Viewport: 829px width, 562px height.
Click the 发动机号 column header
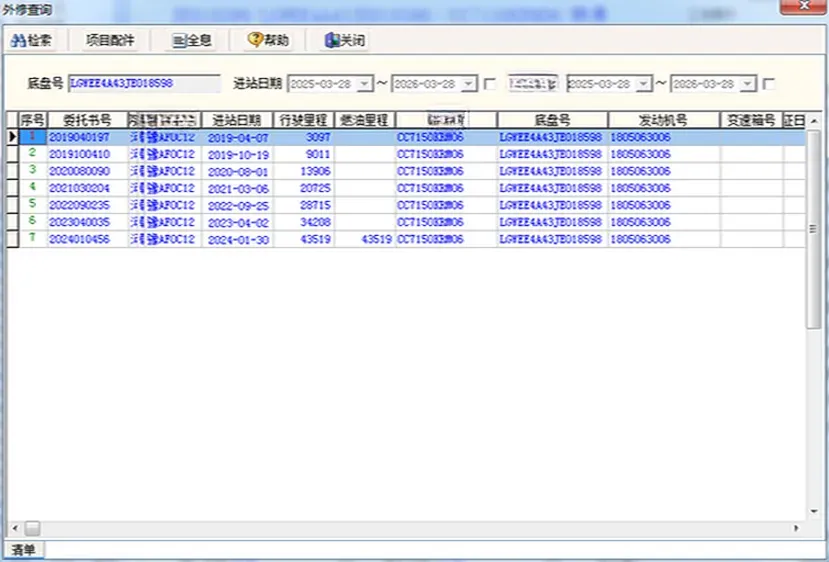coord(663,119)
